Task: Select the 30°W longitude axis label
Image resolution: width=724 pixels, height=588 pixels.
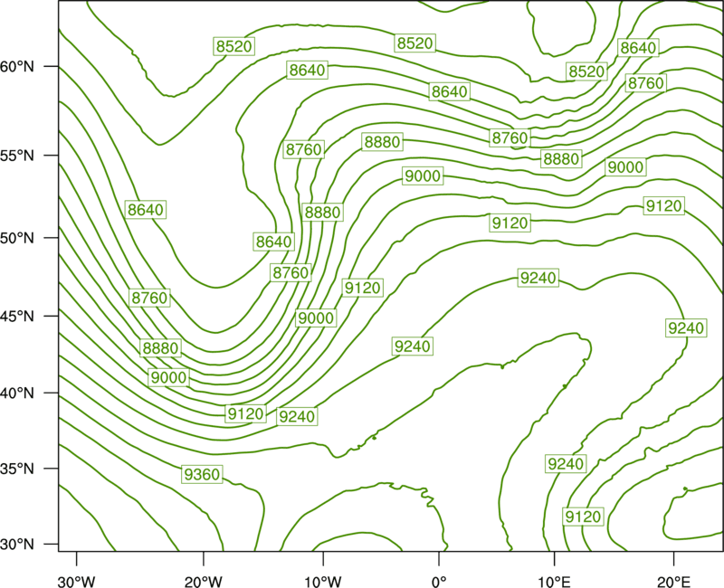Action: (x=77, y=582)
